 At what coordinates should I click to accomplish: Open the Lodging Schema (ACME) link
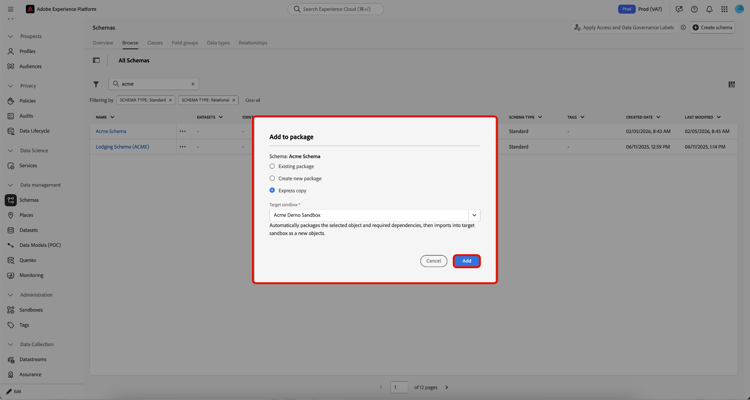pyautogui.click(x=122, y=147)
